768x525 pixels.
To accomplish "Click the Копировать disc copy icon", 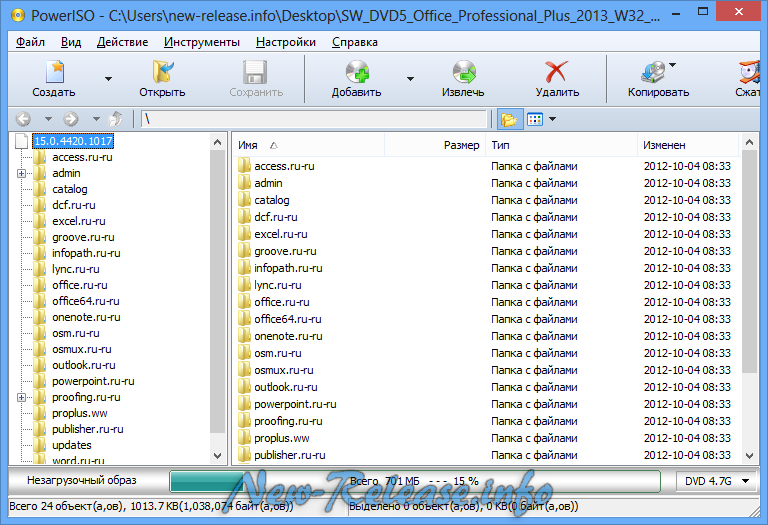I will (653, 72).
